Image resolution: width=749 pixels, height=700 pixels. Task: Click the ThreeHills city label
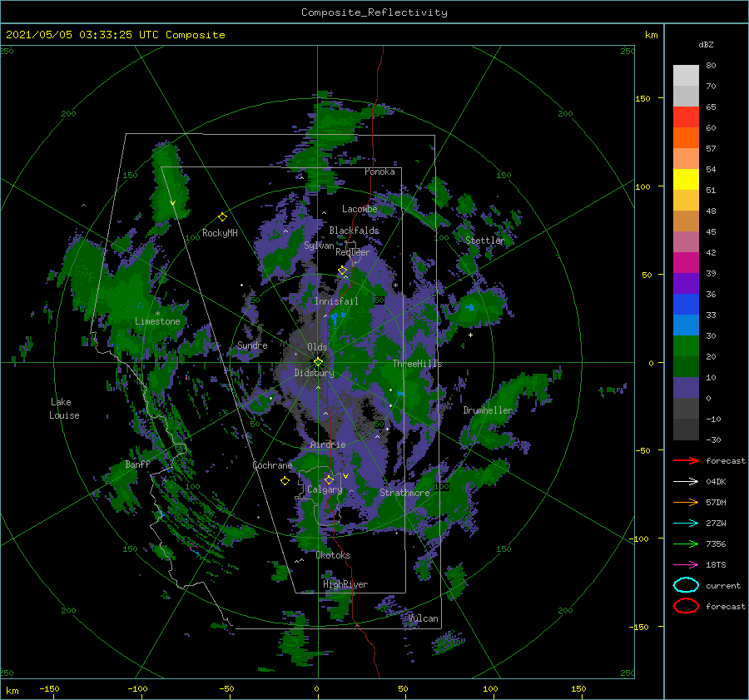[418, 364]
